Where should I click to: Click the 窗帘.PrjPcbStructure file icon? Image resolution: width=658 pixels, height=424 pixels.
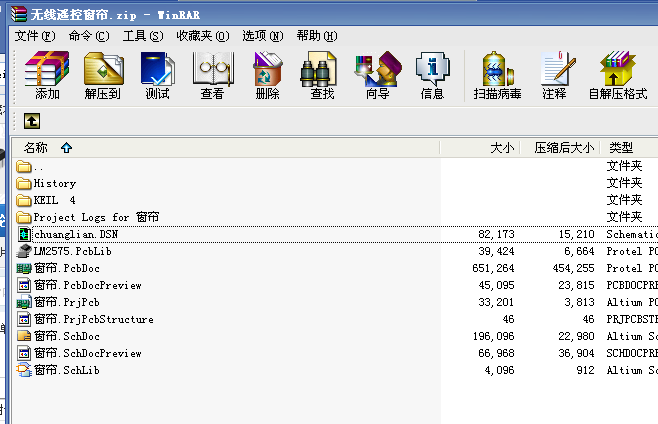tap(24, 319)
